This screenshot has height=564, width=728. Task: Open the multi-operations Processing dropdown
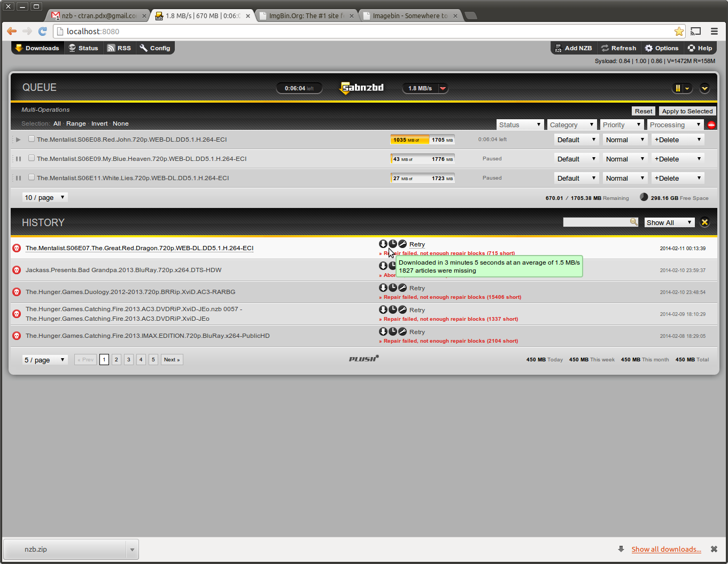(675, 125)
